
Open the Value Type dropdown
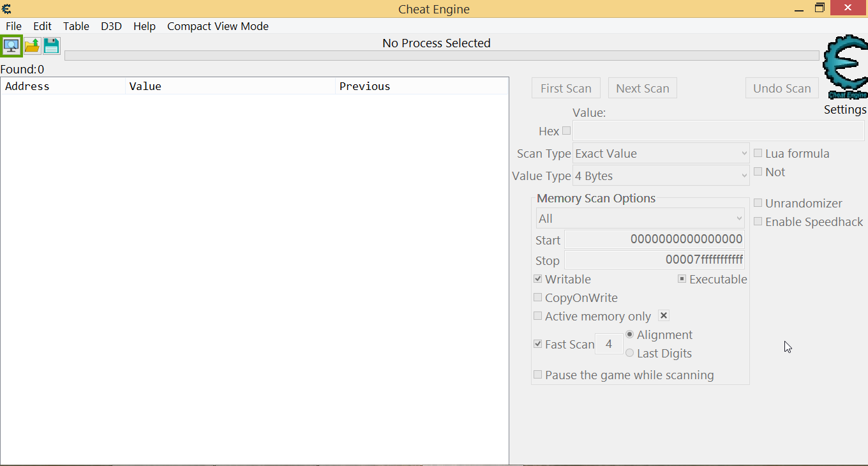(661, 176)
